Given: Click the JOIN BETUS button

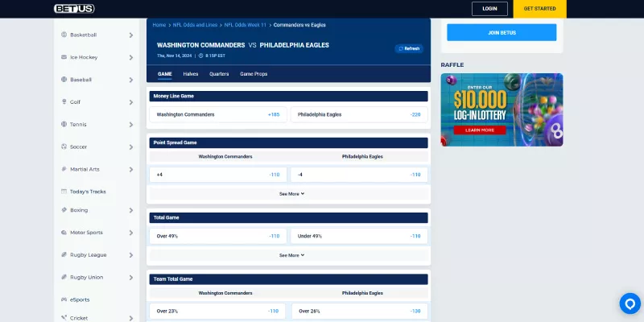Looking at the screenshot, I should 502,32.
